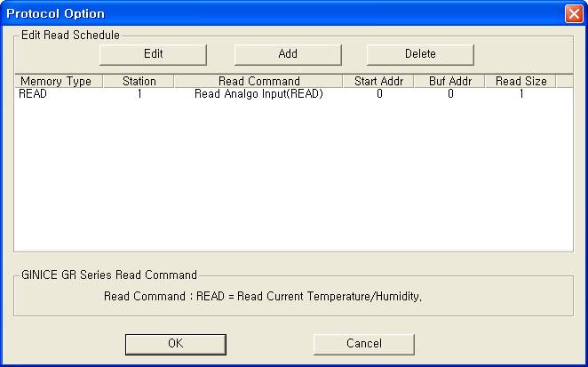The width and height of the screenshot is (588, 367).
Task: Cancel the Protocol Option dialog
Action: coord(363,343)
